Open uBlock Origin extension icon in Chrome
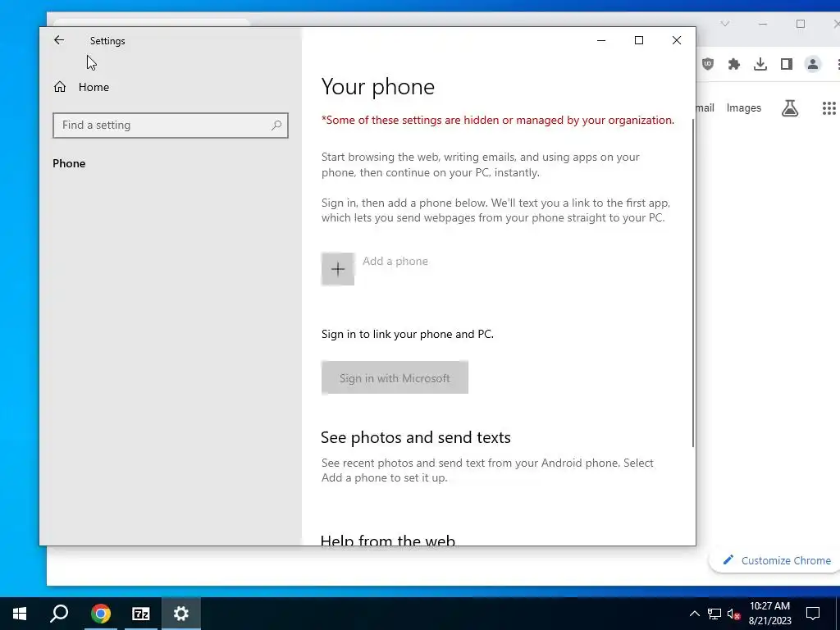Viewport: 840px width, 630px height. (x=708, y=64)
